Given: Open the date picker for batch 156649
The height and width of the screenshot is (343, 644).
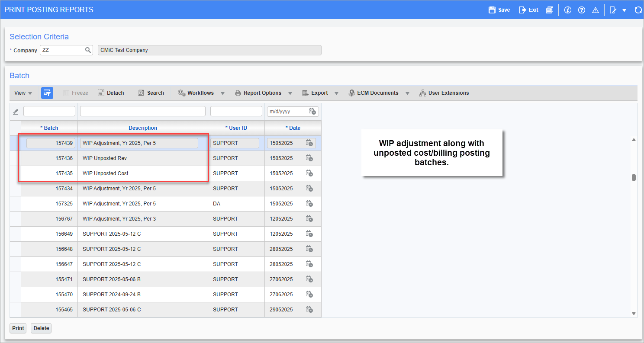Looking at the screenshot, I should (309, 234).
